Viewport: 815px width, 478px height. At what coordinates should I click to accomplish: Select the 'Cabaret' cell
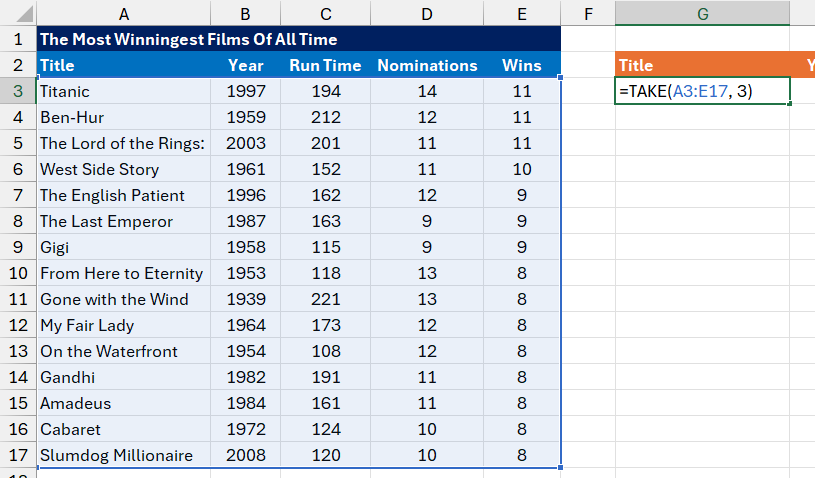124,429
